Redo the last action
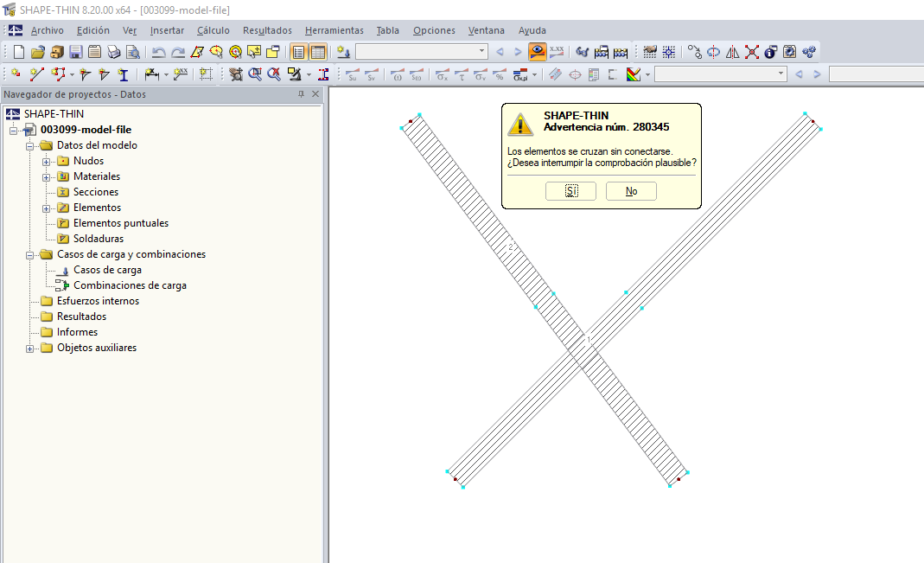The image size is (924, 563). [177, 52]
